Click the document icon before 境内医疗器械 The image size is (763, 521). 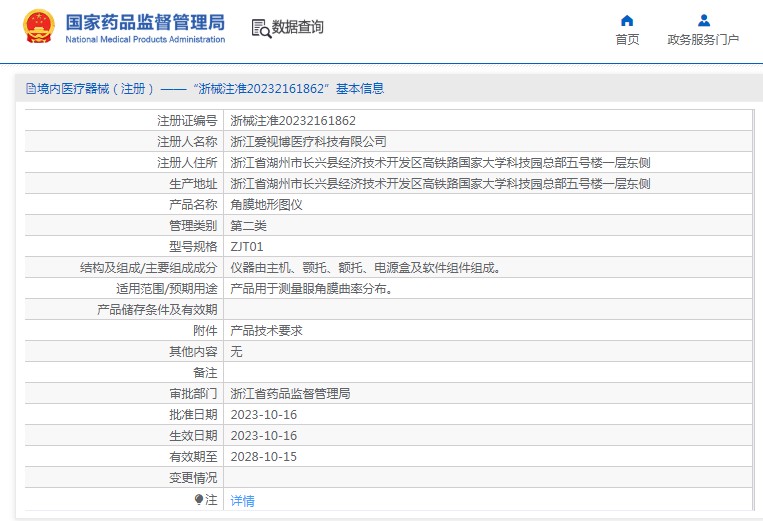30,88
